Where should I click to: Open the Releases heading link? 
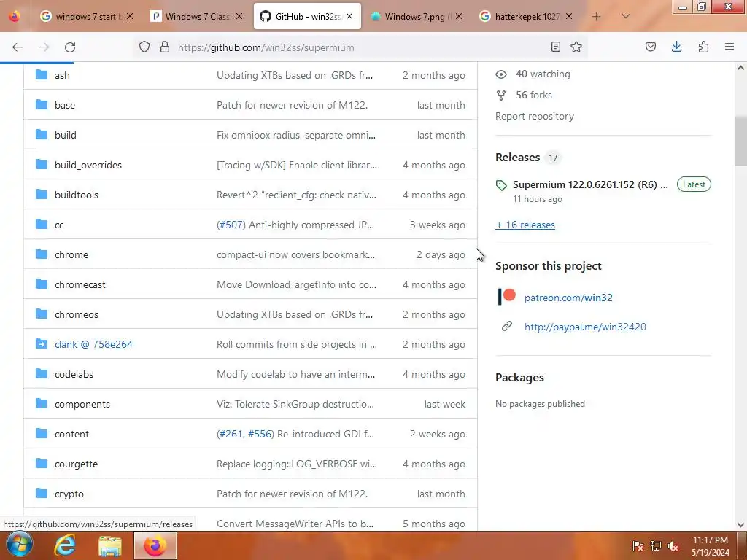click(517, 157)
